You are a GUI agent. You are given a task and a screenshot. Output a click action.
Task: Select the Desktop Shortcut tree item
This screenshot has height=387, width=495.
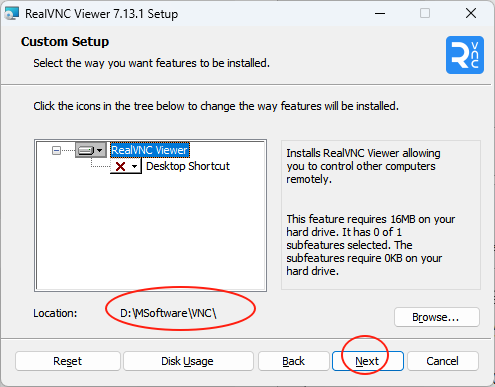pos(188,166)
